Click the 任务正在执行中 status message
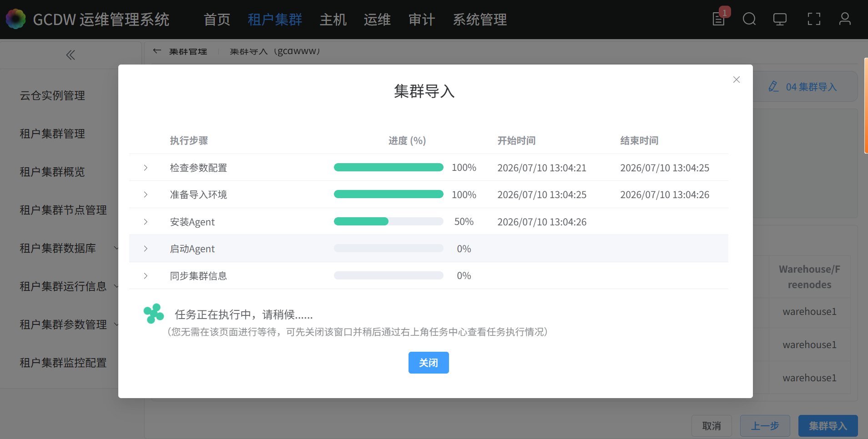Viewport: 868px width, 439px height. (243, 314)
